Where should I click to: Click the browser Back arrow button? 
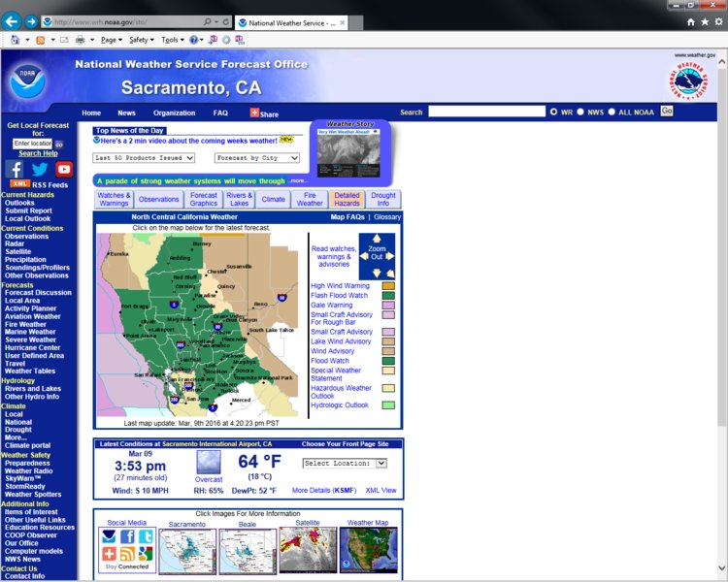pyautogui.click(x=11, y=21)
